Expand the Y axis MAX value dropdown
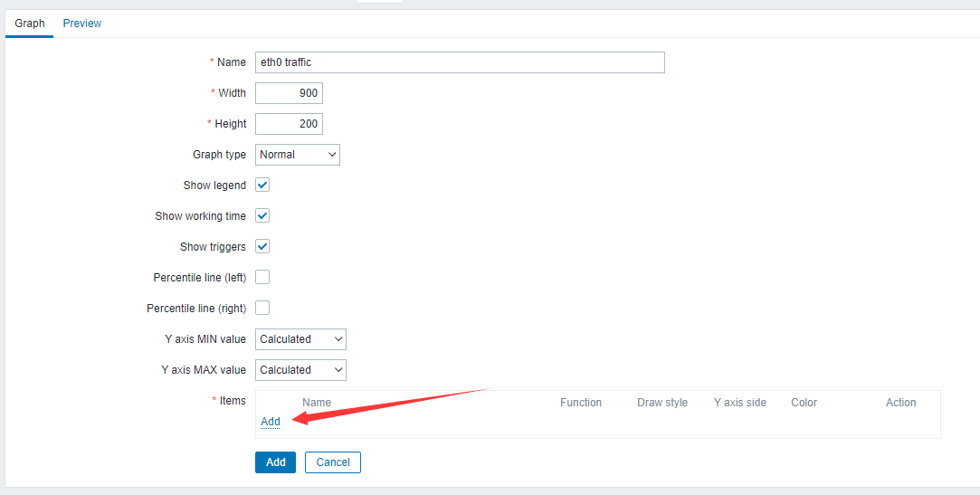The image size is (980, 495). pos(300,370)
